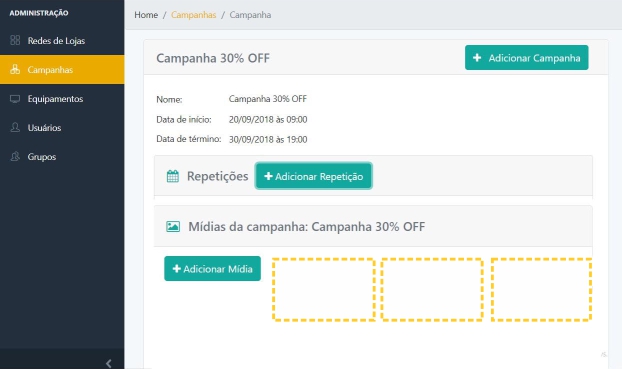Image resolution: width=622 pixels, height=369 pixels.
Task: Click the calendar icon beside Repetições
Action: click(x=173, y=176)
